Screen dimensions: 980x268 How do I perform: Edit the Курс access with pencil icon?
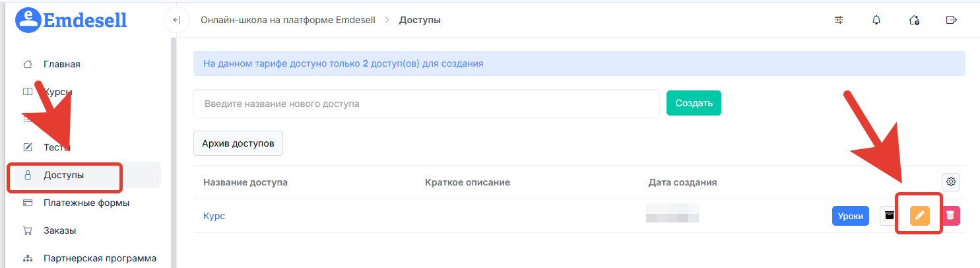pos(919,216)
